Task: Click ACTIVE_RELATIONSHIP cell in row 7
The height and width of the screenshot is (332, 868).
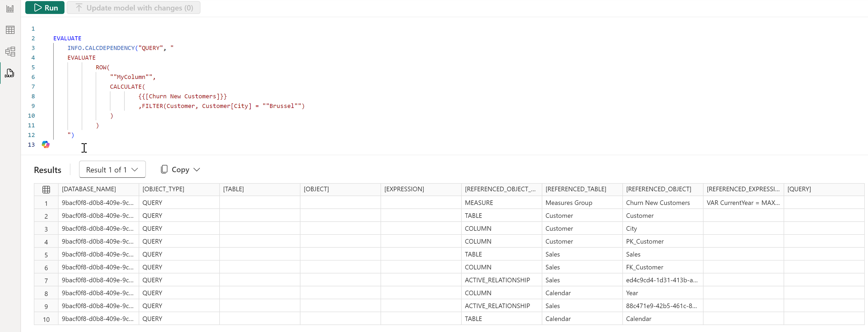Action: [x=501, y=280]
